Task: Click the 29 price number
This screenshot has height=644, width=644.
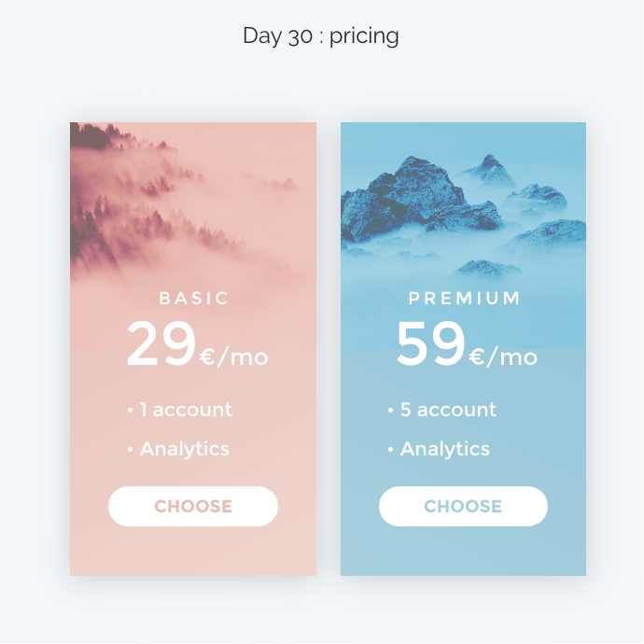Action: tap(161, 343)
